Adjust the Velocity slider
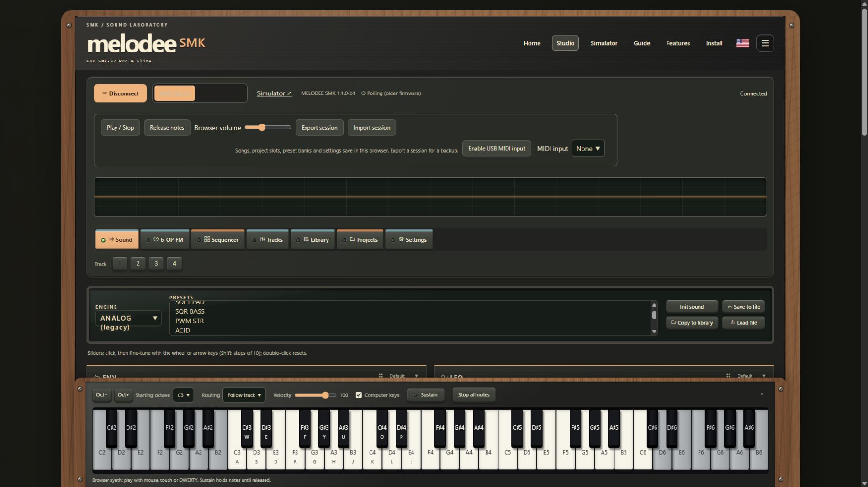This screenshot has height=487, width=868. (x=315, y=395)
